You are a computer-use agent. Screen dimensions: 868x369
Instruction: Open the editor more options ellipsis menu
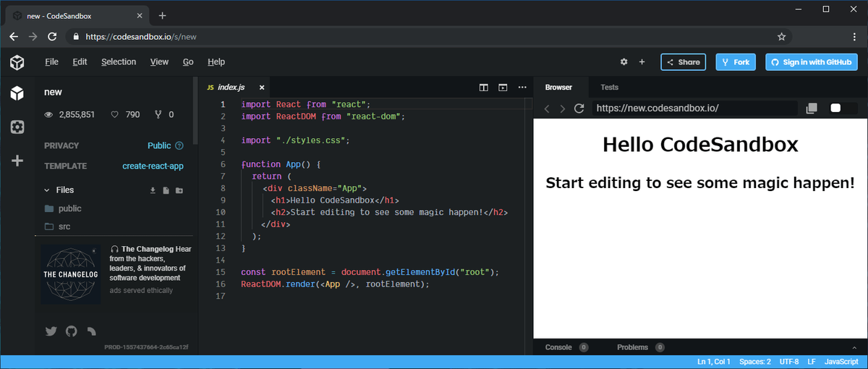(x=522, y=88)
